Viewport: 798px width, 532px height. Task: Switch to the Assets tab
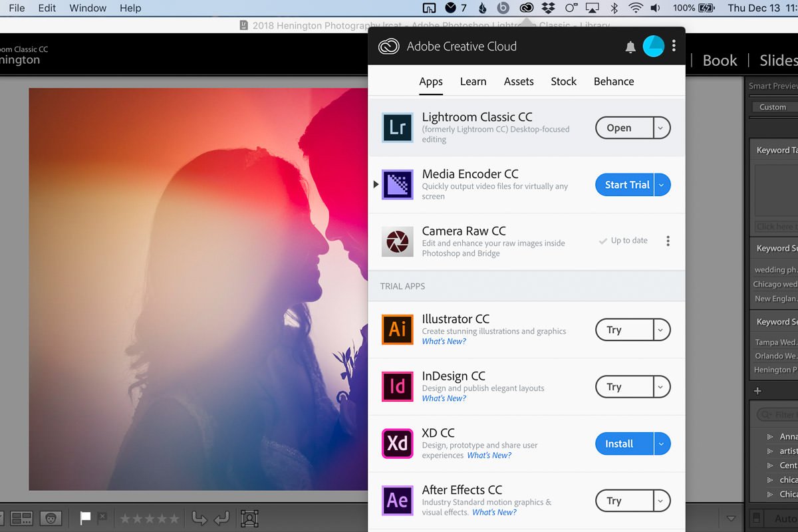coord(519,81)
